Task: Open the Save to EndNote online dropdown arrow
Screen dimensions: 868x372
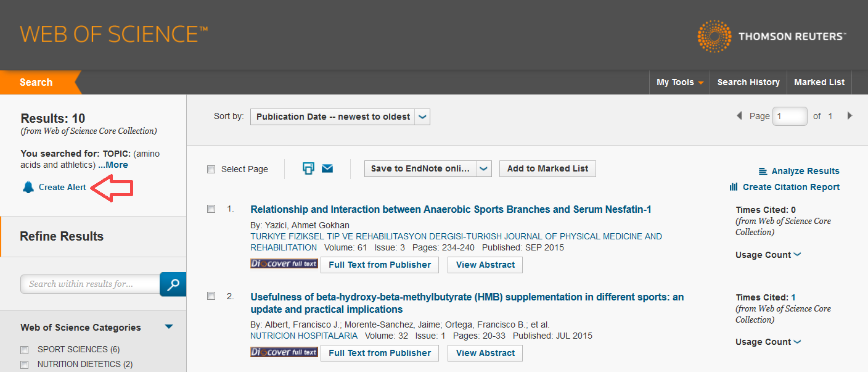Action: pyautogui.click(x=484, y=168)
